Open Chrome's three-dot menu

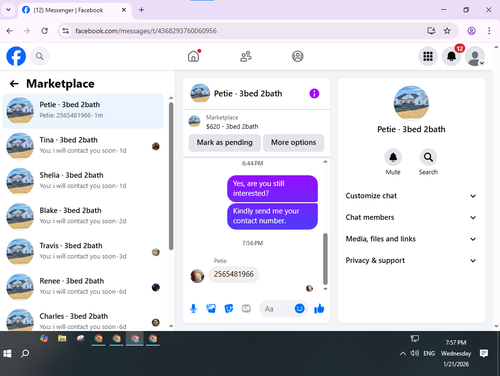[489, 31]
